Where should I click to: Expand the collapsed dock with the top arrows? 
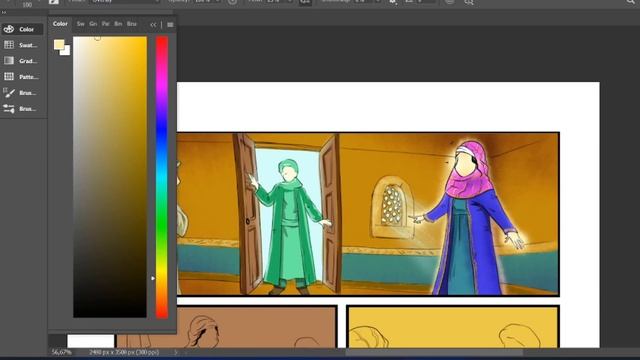click(x=4, y=13)
